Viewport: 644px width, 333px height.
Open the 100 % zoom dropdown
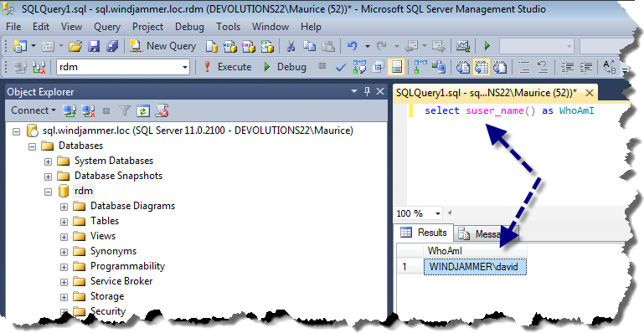pos(437,213)
